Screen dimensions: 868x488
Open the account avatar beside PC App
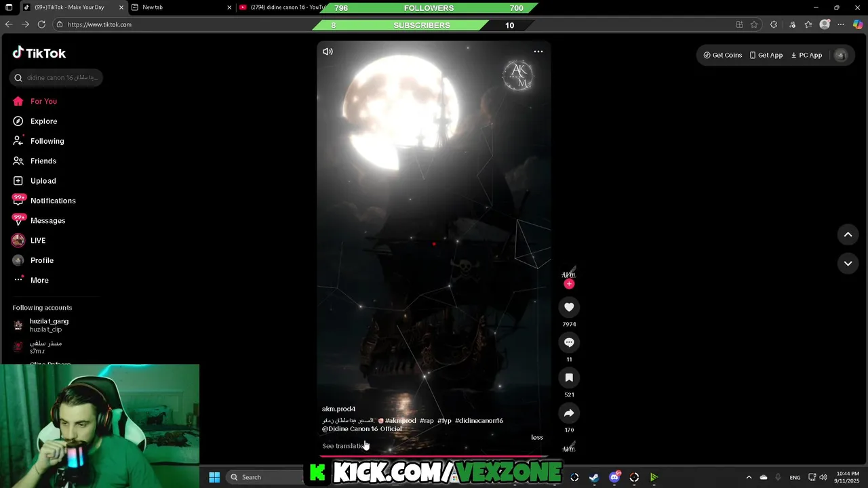(x=841, y=55)
